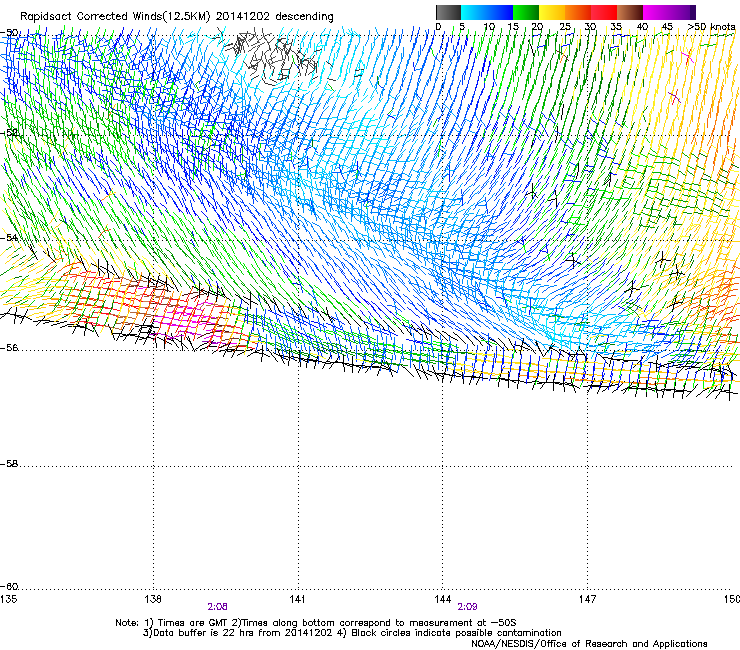Click the '-56' latitude axis label
The image size is (740, 650).
click(x=9, y=347)
